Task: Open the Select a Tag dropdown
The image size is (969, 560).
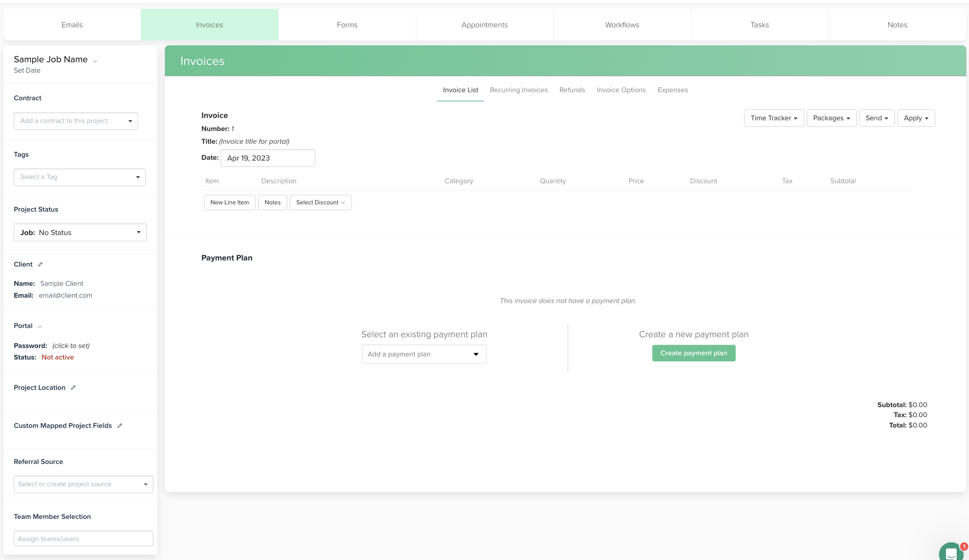Action: click(79, 177)
